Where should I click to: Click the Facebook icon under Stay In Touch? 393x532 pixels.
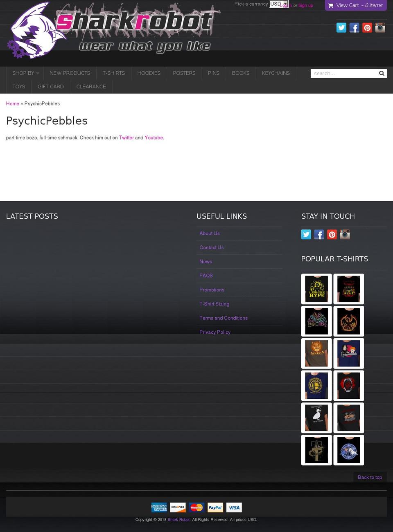(x=319, y=234)
